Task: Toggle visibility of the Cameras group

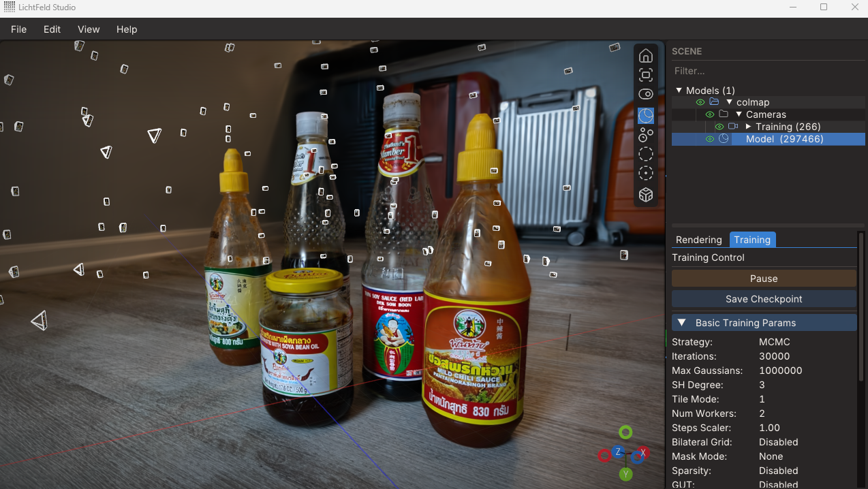Action: (x=709, y=114)
